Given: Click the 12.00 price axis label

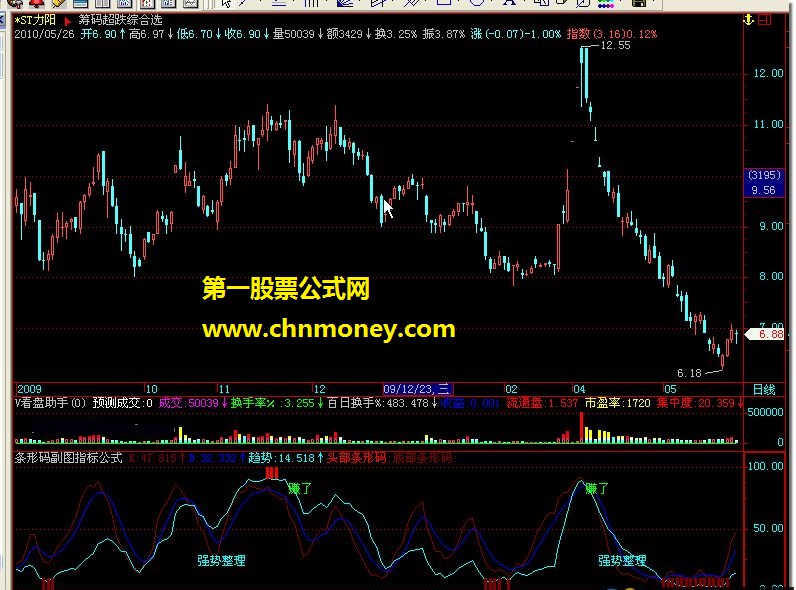Looking at the screenshot, I should point(768,74).
